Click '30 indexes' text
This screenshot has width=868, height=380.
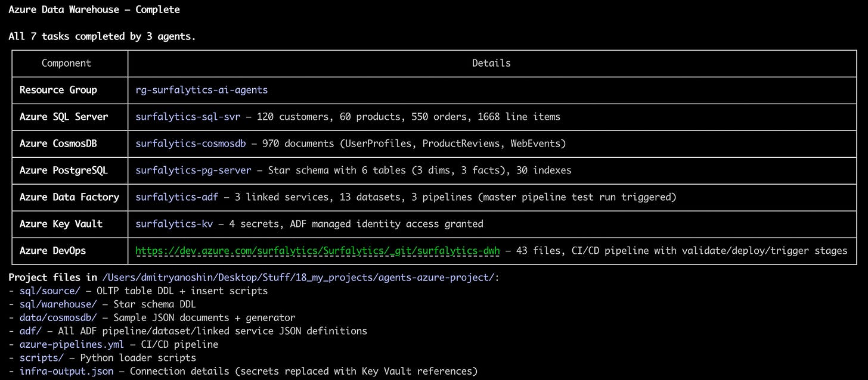click(x=544, y=170)
